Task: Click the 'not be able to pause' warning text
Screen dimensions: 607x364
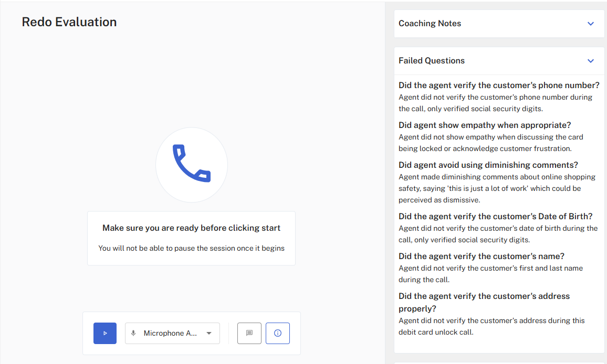Action: [191, 248]
